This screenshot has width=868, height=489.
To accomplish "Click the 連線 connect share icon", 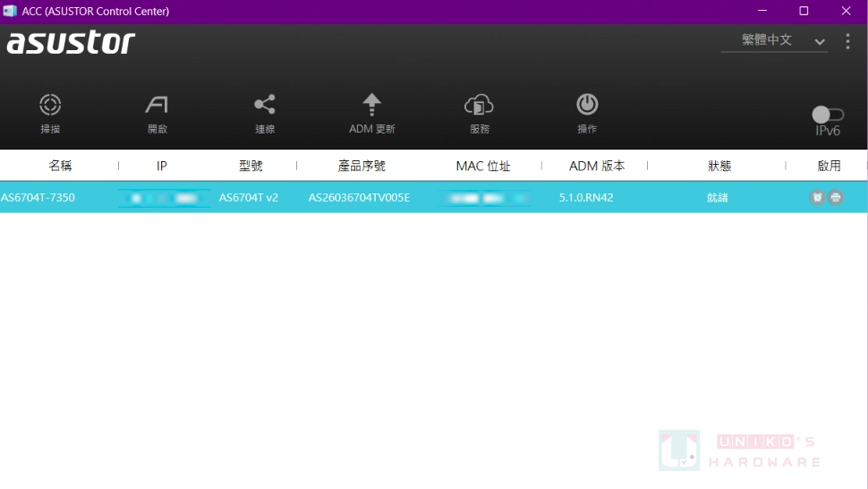I will click(265, 105).
